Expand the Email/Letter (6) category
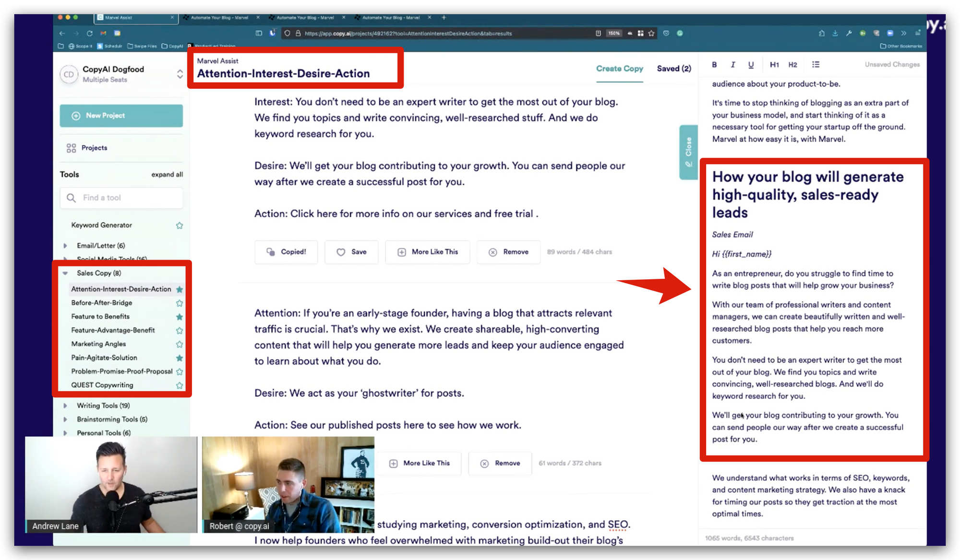 tap(65, 246)
